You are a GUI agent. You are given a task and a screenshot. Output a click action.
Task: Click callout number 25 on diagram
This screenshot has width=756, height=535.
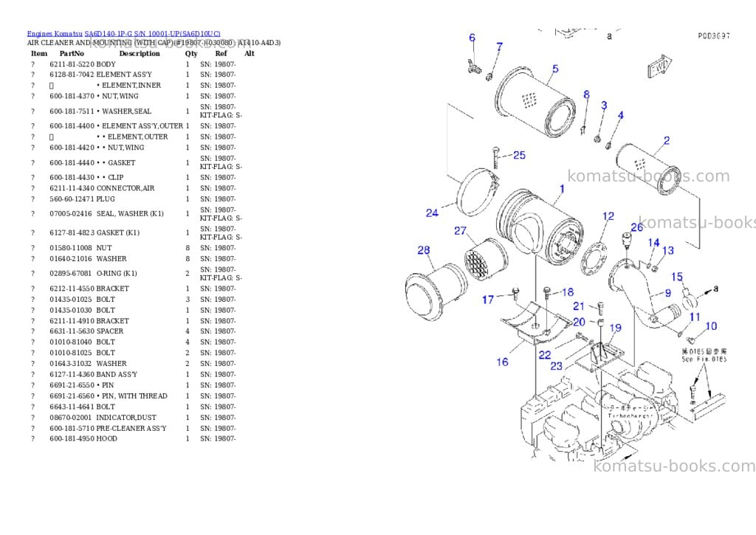point(519,155)
